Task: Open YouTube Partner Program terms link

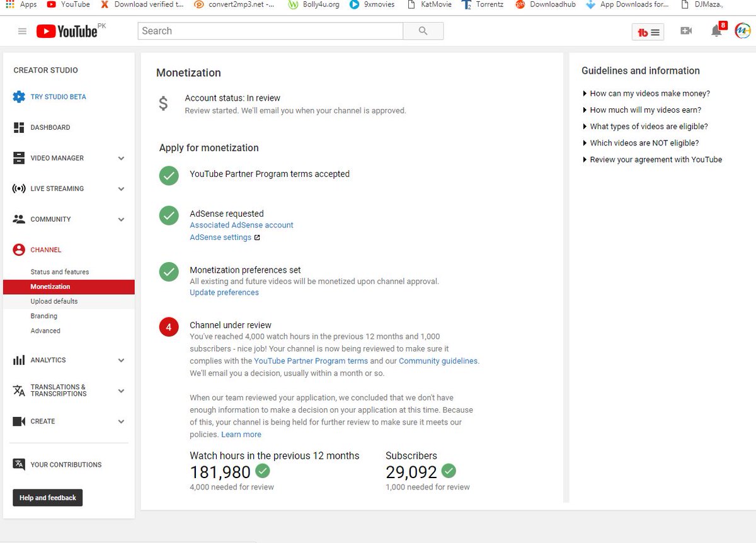Action: tap(311, 361)
